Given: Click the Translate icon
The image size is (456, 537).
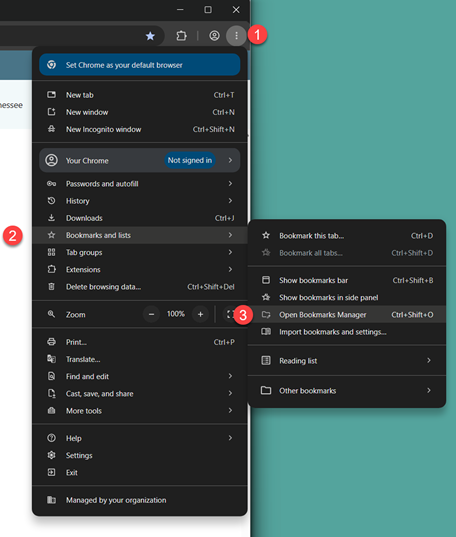Looking at the screenshot, I should [51, 359].
